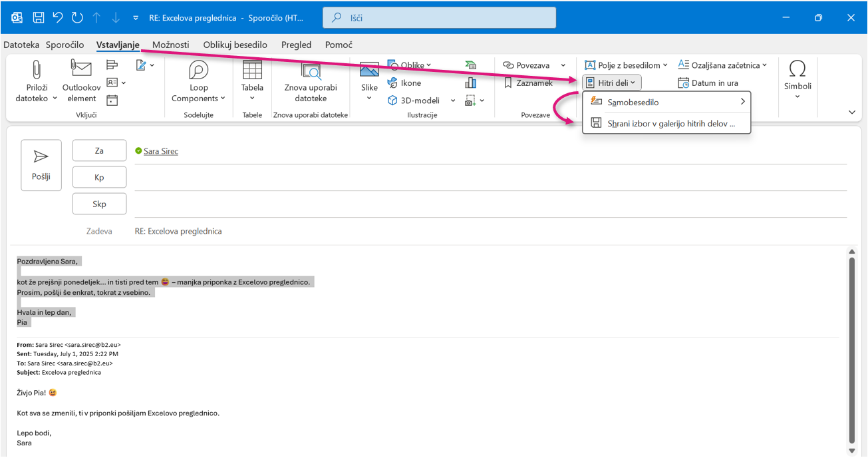
Task: Send the message with Pošlji
Action: tap(41, 165)
